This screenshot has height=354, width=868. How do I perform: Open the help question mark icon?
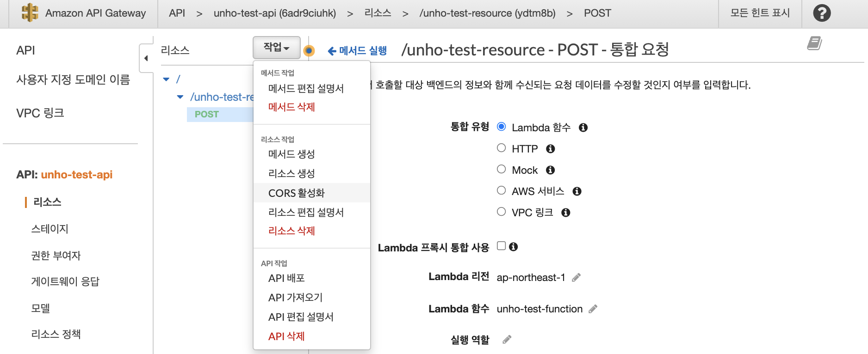pos(822,13)
